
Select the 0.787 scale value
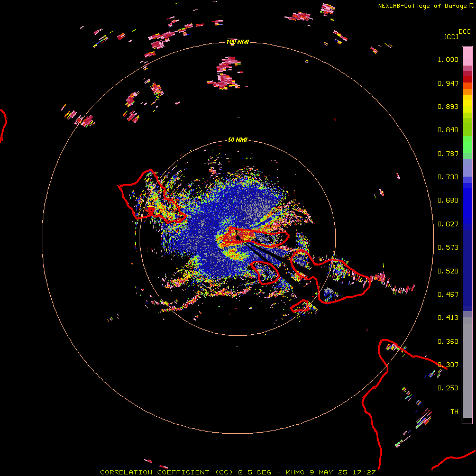point(448,153)
